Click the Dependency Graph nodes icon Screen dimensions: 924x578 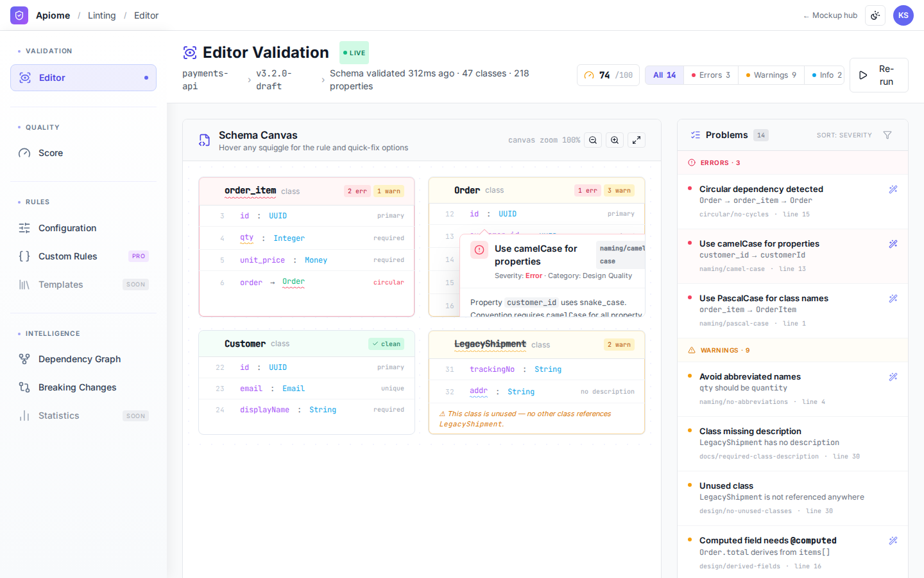(24, 359)
